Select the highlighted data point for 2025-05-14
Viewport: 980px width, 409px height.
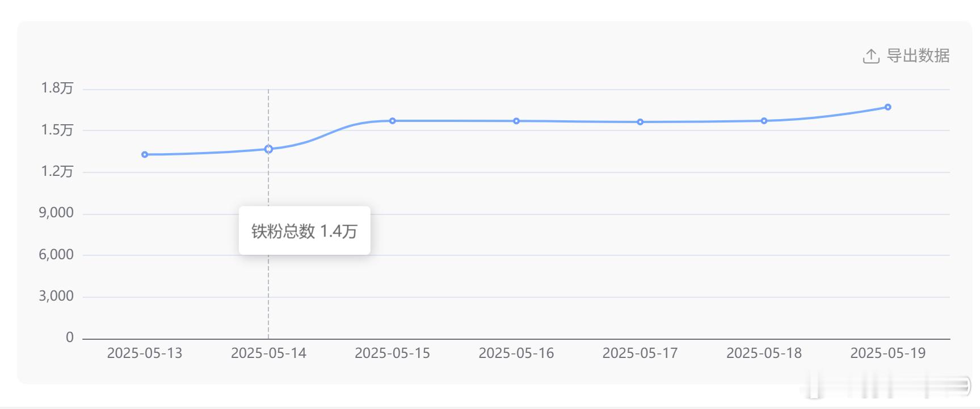coord(268,149)
